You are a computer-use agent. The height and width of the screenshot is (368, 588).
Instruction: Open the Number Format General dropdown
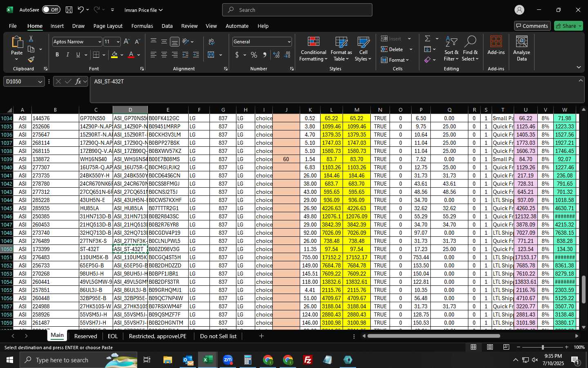tap(289, 42)
